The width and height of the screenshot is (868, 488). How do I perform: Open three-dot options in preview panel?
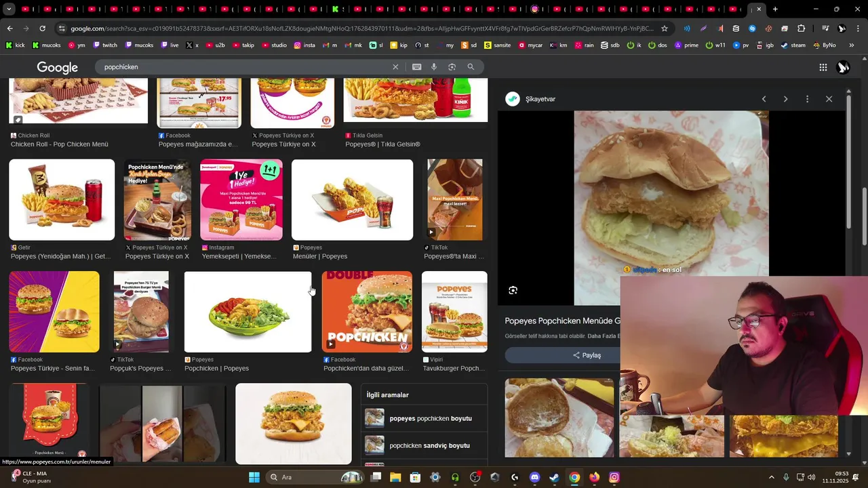click(807, 99)
